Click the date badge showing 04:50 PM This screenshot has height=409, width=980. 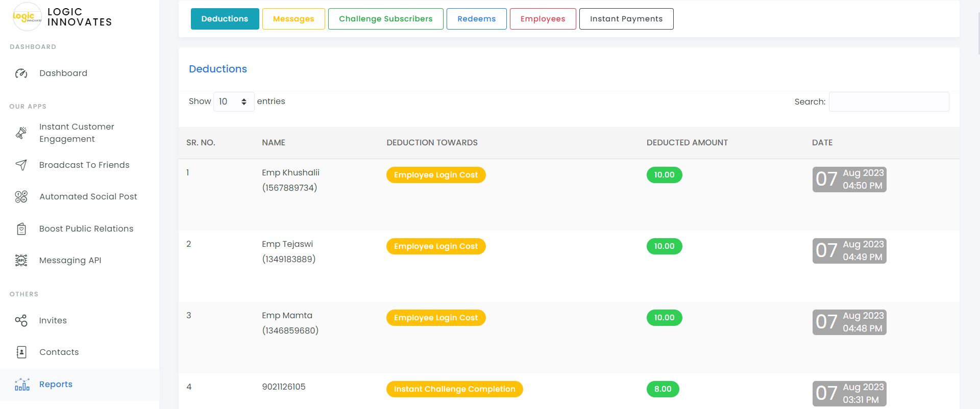(x=849, y=180)
